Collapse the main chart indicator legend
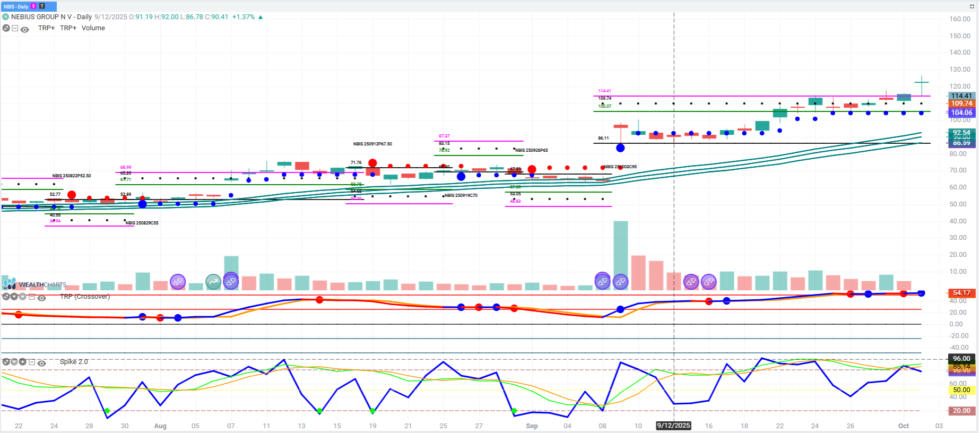Viewport: 980px width, 433px height. tap(15, 29)
